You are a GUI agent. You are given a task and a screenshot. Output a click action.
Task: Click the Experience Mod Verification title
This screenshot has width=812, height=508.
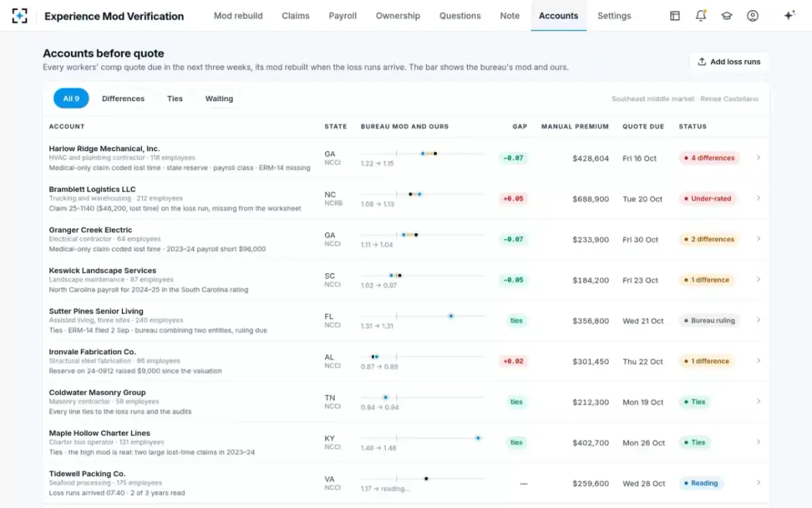[x=114, y=16]
